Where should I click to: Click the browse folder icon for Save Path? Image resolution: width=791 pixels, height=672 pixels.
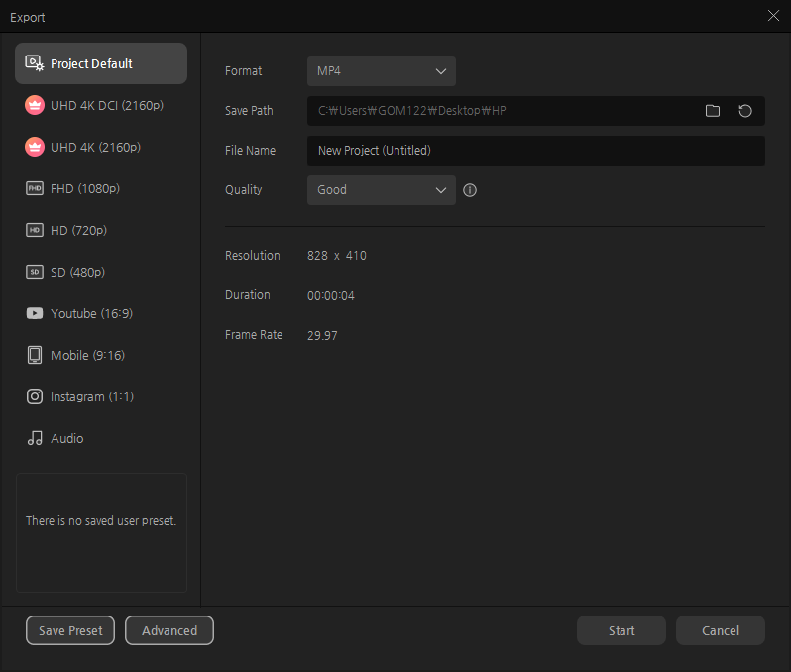pos(712,111)
